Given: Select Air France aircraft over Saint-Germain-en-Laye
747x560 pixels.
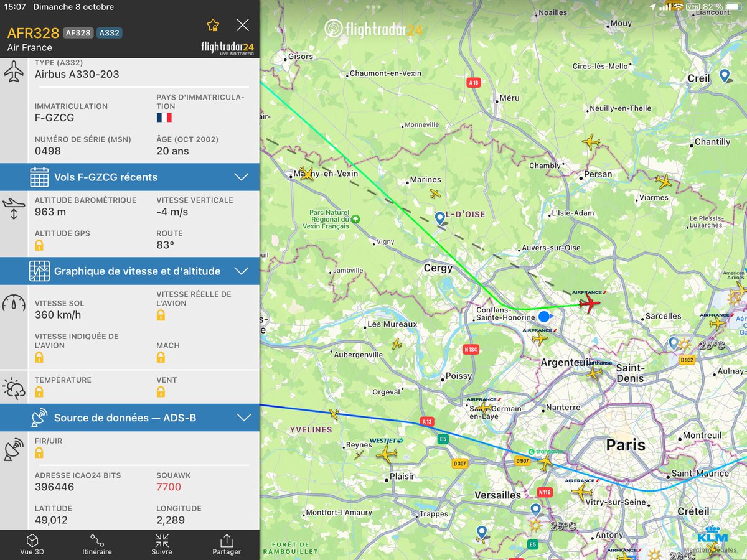Looking at the screenshot, I should point(484,408).
